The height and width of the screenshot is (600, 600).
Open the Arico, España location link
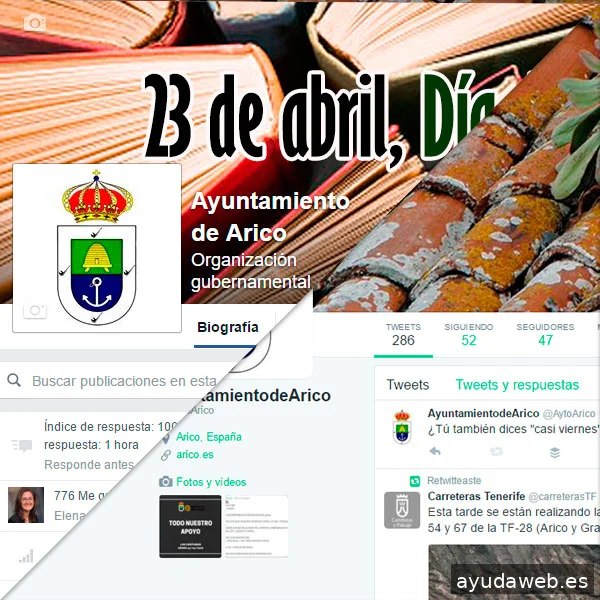(x=209, y=437)
